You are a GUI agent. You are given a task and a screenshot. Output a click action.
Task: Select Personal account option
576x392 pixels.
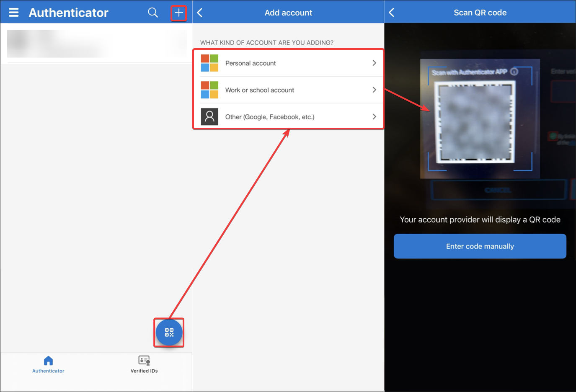[289, 63]
